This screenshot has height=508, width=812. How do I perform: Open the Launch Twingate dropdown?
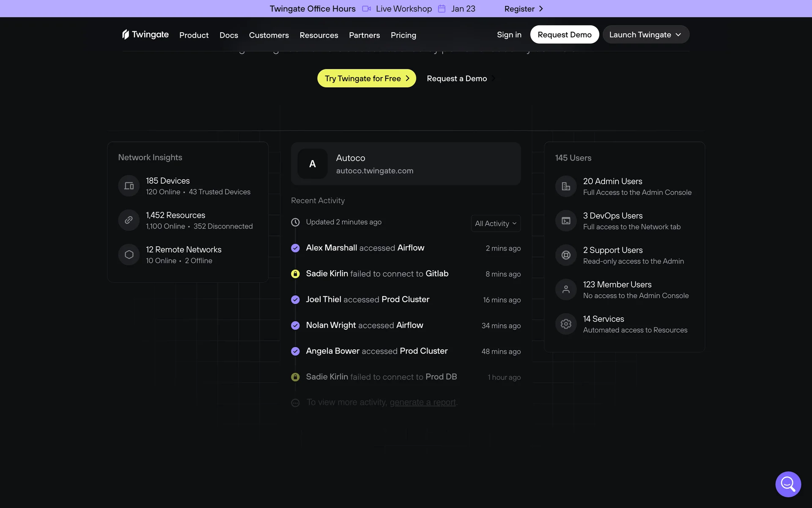pos(645,35)
